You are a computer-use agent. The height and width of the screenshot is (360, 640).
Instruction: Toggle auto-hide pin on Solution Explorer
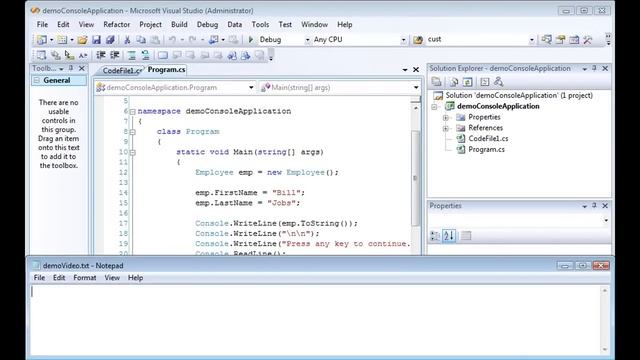click(x=594, y=68)
